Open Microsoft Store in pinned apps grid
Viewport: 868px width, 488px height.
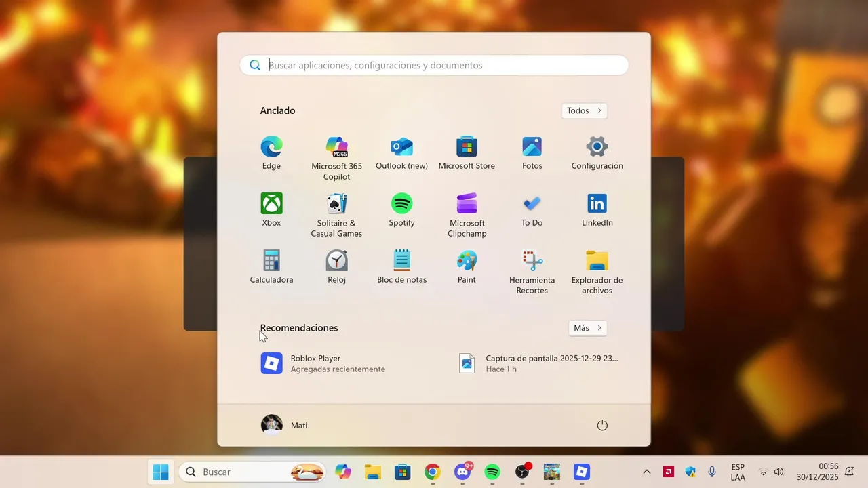tap(467, 153)
